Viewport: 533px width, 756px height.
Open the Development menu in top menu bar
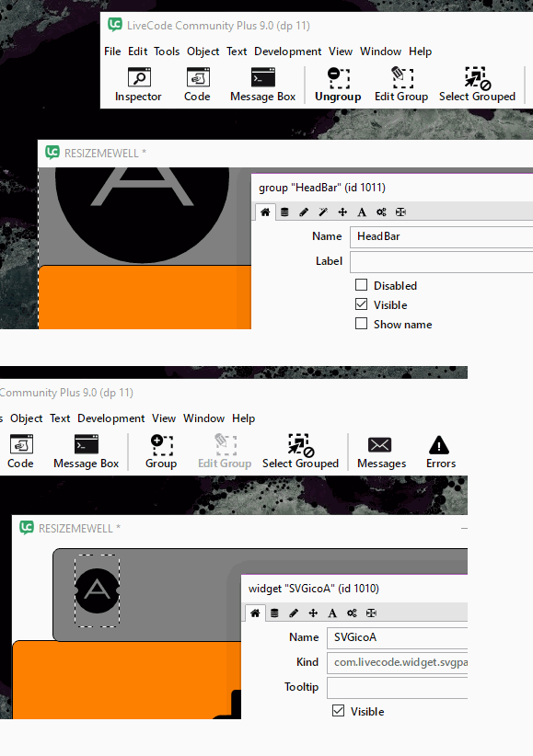tap(288, 52)
